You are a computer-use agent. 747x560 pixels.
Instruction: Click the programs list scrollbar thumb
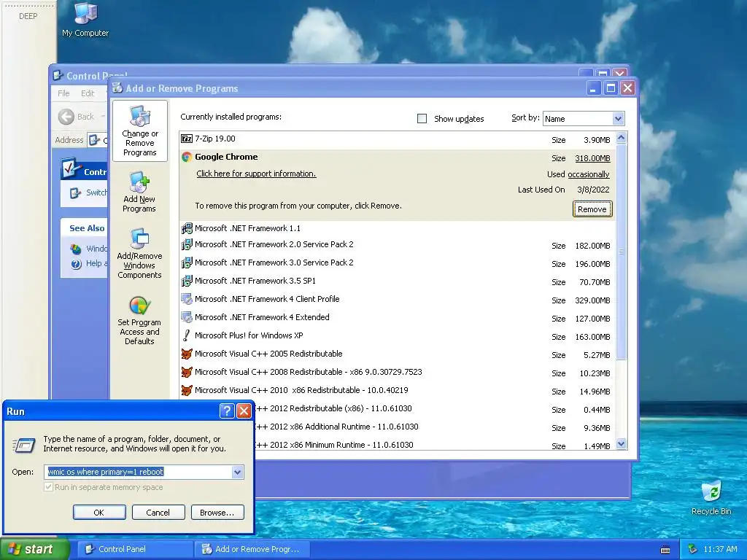[621, 252]
